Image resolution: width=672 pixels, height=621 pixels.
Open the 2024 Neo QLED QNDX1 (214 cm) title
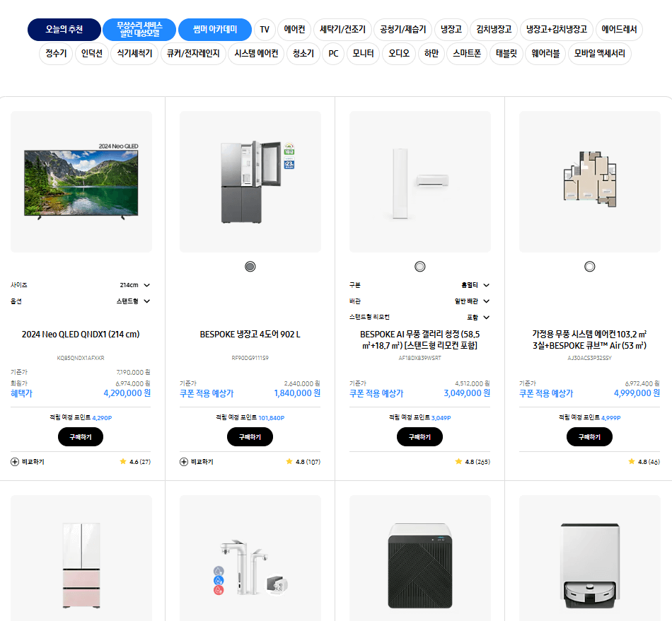click(81, 335)
